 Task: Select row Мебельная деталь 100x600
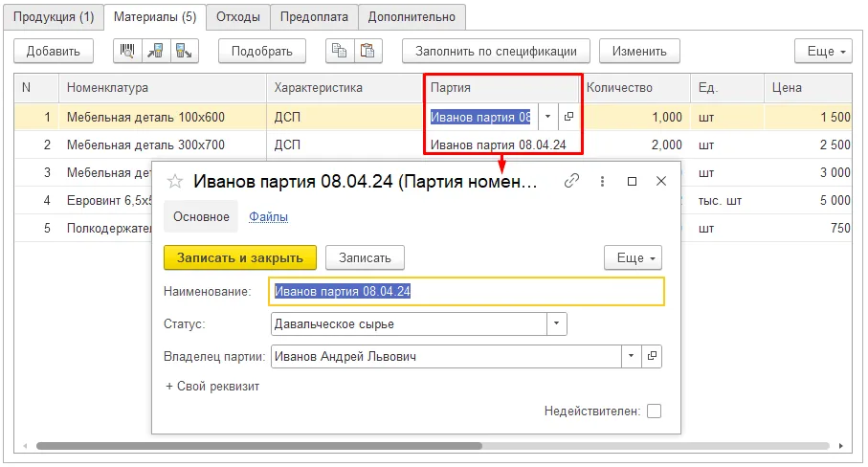(x=145, y=117)
